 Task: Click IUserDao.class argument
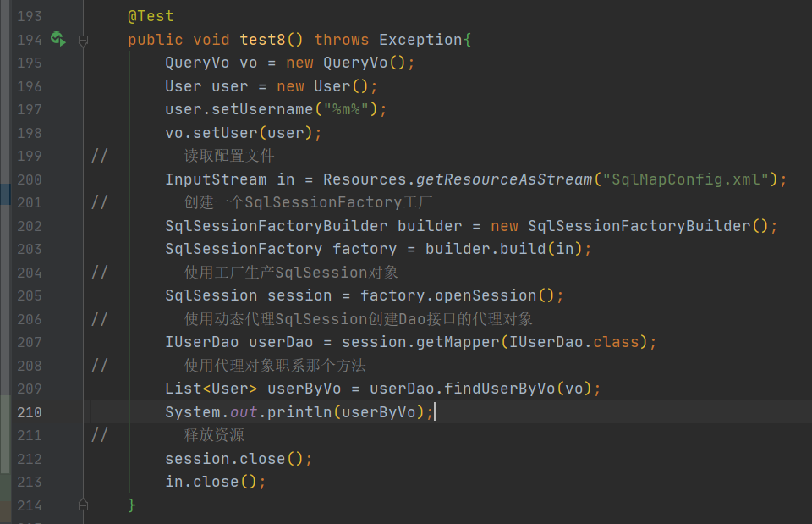click(574, 342)
